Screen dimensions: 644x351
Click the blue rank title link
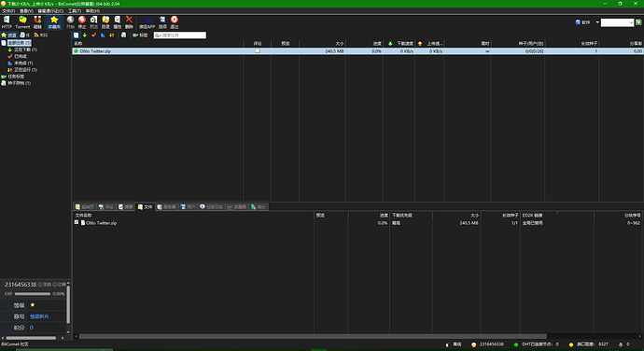[39, 316]
